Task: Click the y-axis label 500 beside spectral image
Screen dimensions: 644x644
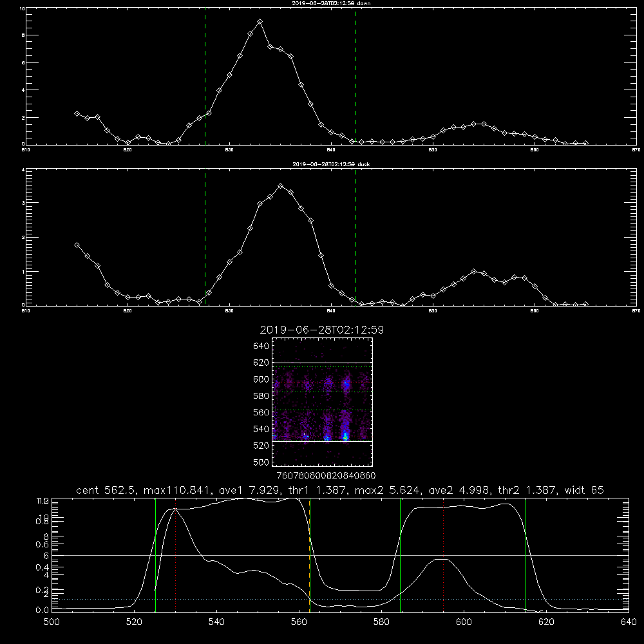Action: coord(261,462)
